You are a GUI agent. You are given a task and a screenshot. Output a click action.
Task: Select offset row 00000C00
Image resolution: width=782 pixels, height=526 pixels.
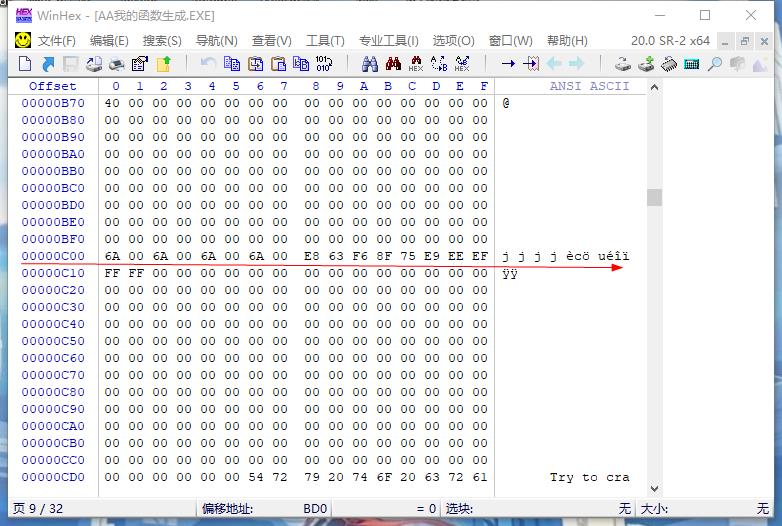(x=53, y=256)
